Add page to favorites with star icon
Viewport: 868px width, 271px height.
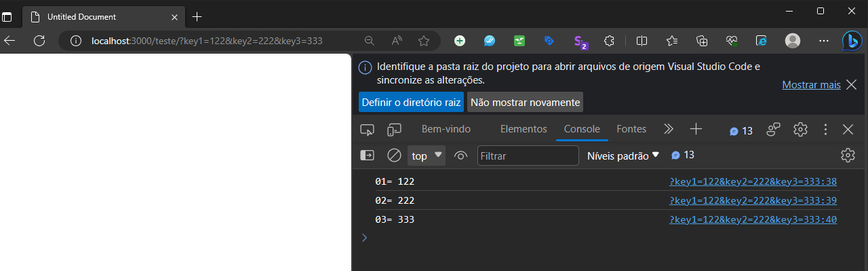pos(424,41)
